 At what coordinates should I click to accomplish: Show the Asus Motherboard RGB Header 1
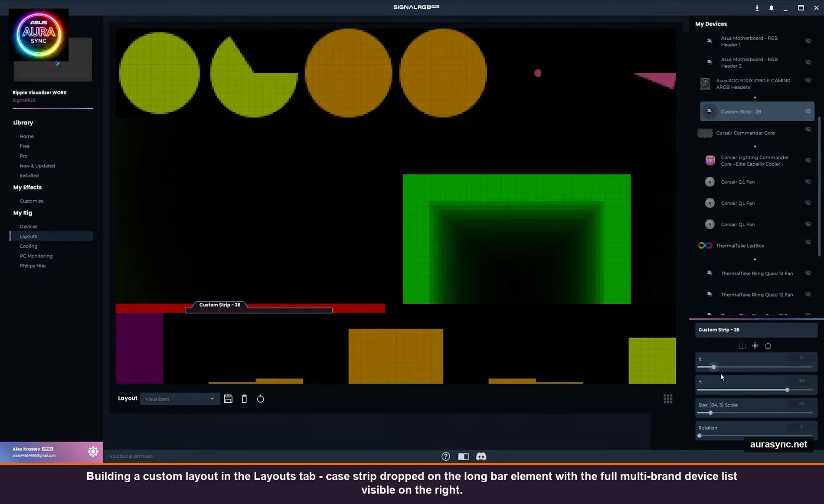coord(808,41)
